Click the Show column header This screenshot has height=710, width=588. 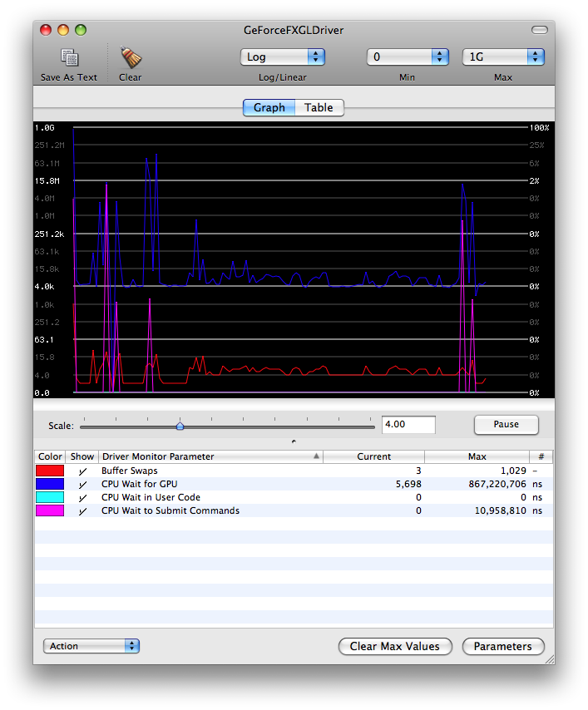pyautogui.click(x=82, y=456)
